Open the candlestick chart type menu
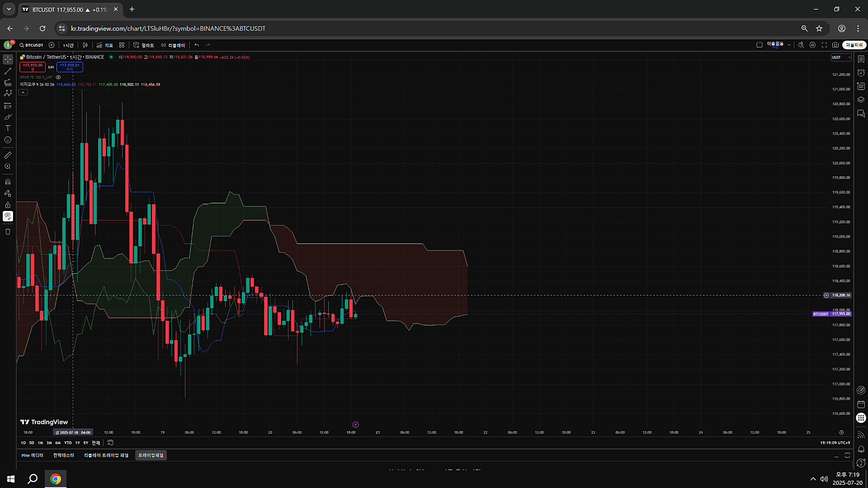868x488 pixels. (85, 45)
